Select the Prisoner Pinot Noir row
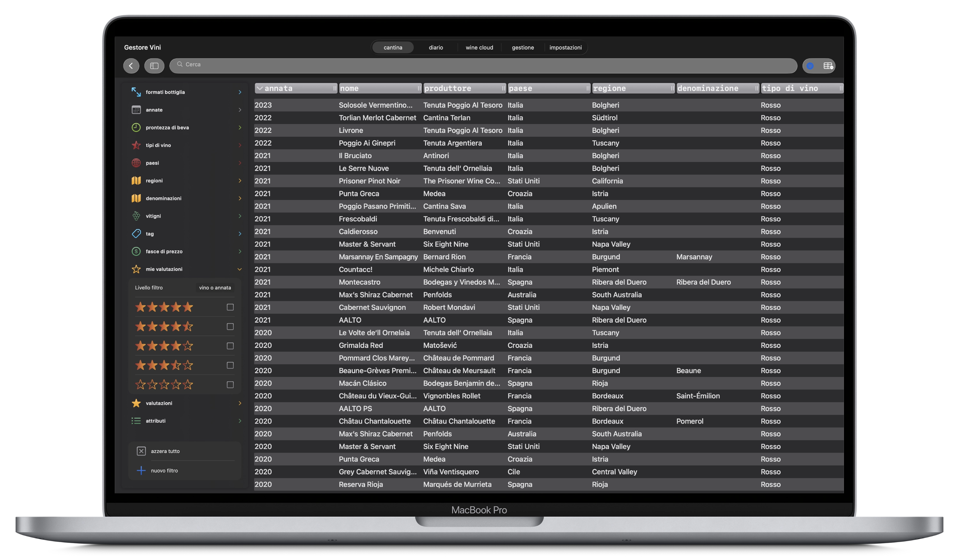 pos(549,181)
